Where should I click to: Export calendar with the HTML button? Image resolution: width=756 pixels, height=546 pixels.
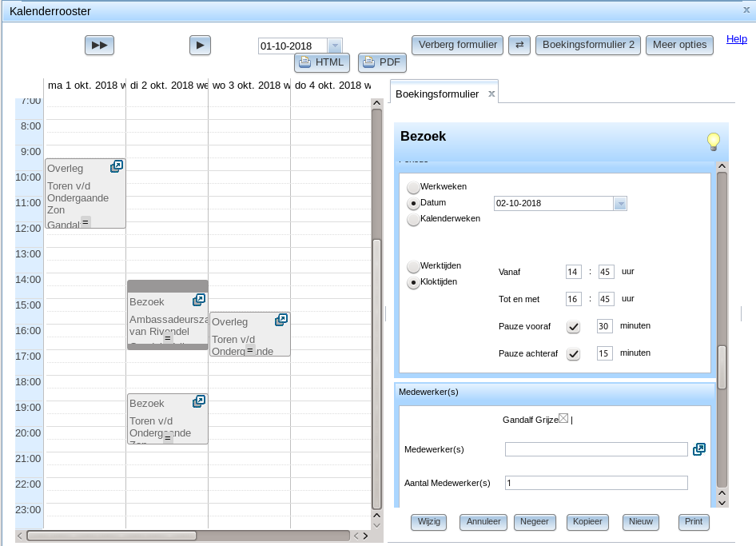coord(322,62)
